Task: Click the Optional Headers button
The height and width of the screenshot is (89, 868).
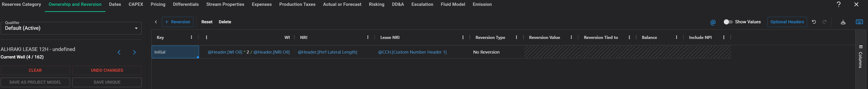Action: click(x=787, y=22)
